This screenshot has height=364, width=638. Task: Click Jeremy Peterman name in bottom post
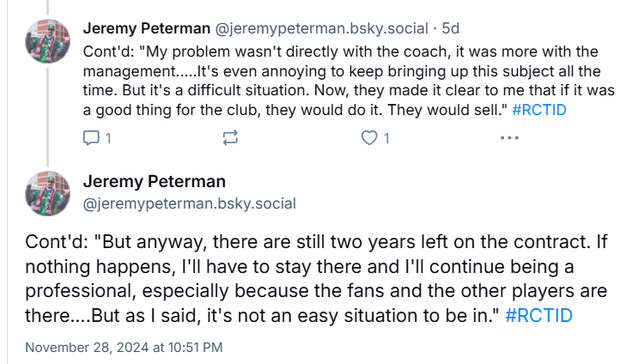coord(154,181)
